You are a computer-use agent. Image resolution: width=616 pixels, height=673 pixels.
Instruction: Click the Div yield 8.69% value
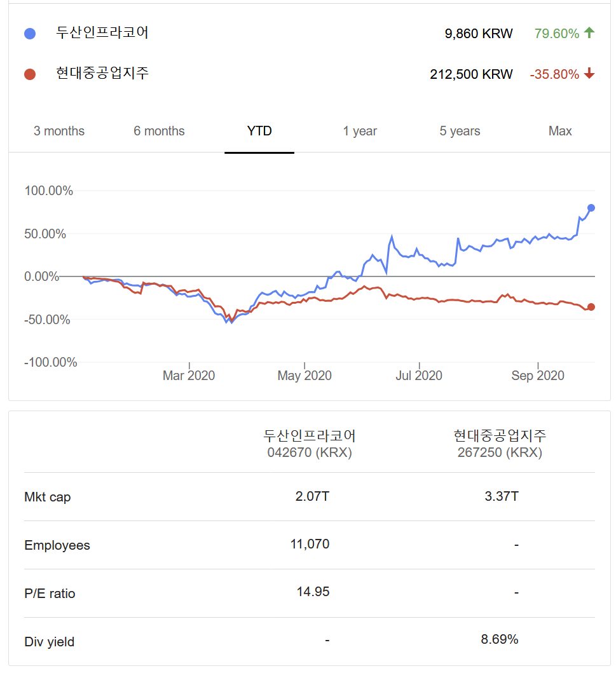point(500,639)
